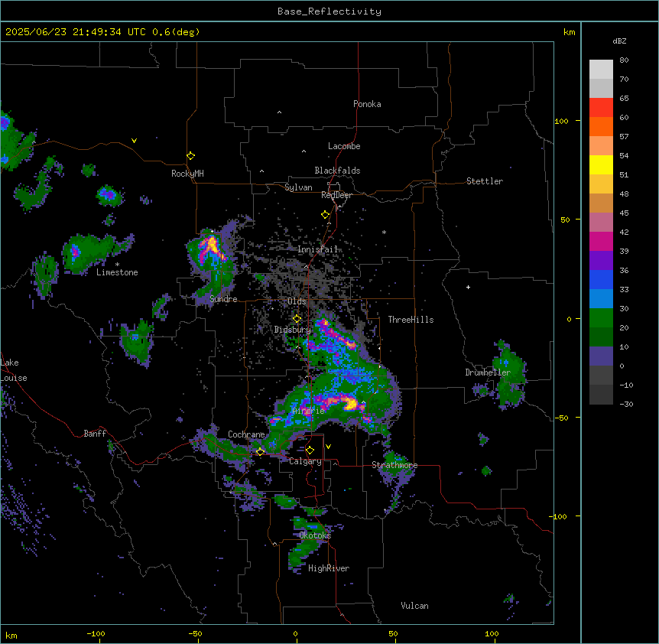Click the Didsbury city label
Image resolution: width=659 pixels, height=644 pixels.
293,330
